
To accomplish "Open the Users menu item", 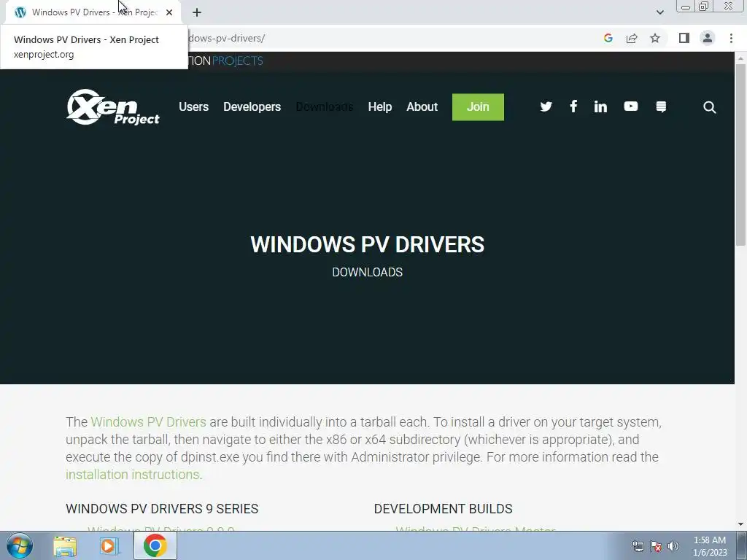I will 193,106.
